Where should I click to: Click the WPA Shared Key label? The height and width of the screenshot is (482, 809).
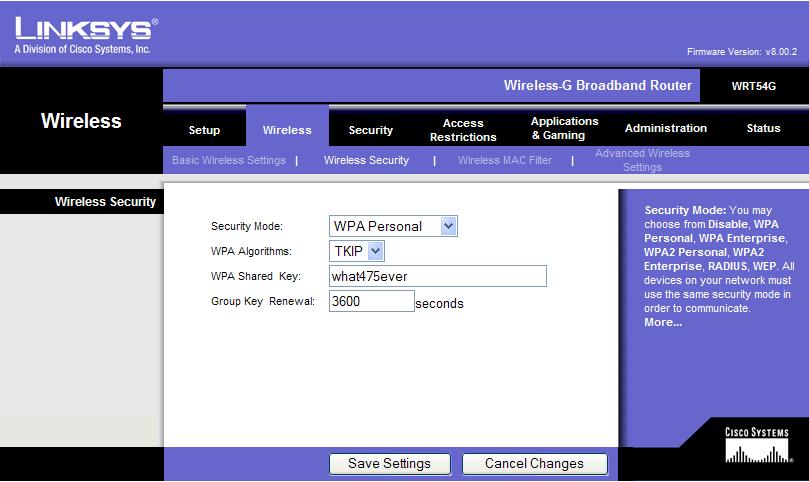[x=256, y=276]
